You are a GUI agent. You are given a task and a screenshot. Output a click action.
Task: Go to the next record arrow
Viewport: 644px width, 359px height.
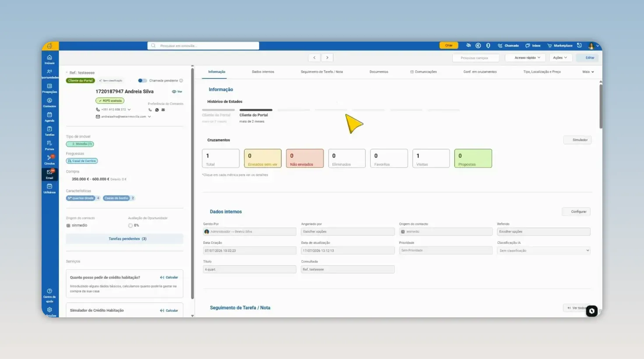pos(327,57)
